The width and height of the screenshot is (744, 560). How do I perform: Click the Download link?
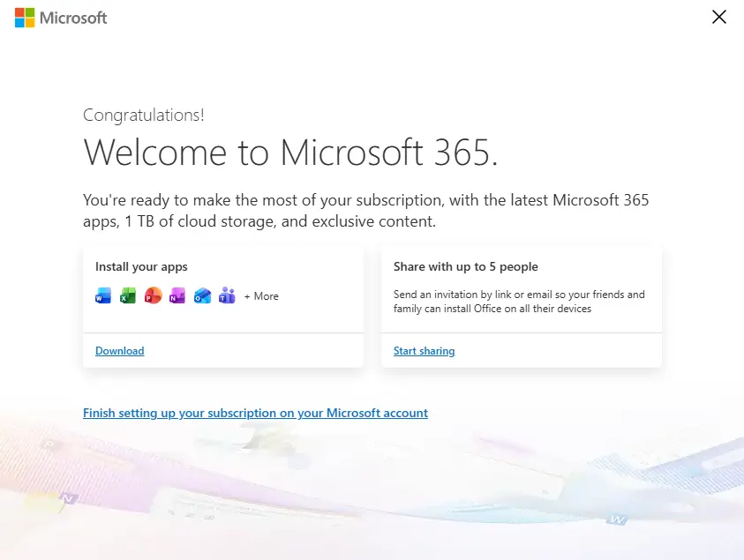coord(119,351)
